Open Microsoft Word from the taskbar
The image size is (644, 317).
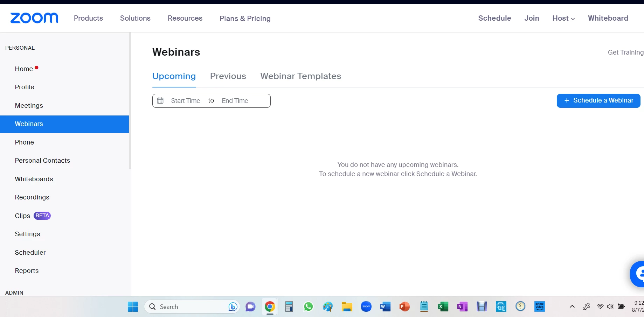385,307
